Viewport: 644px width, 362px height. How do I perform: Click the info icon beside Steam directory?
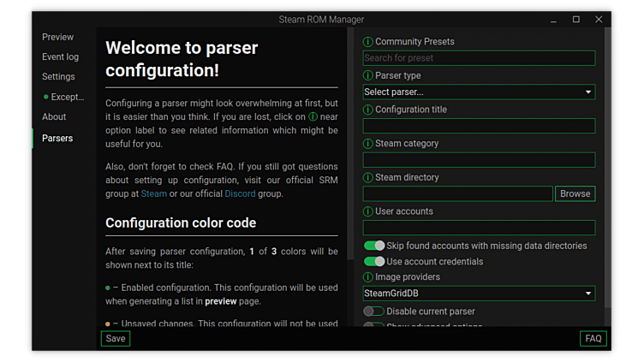[x=367, y=178]
